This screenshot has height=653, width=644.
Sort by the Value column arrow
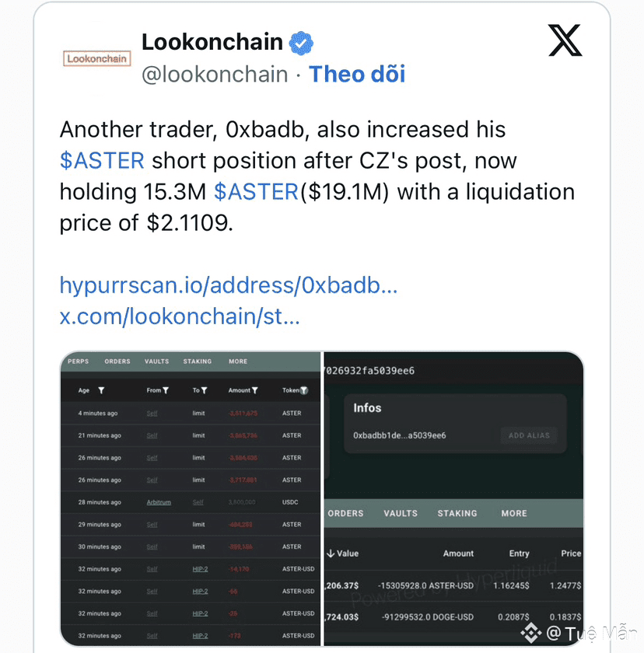(331, 553)
